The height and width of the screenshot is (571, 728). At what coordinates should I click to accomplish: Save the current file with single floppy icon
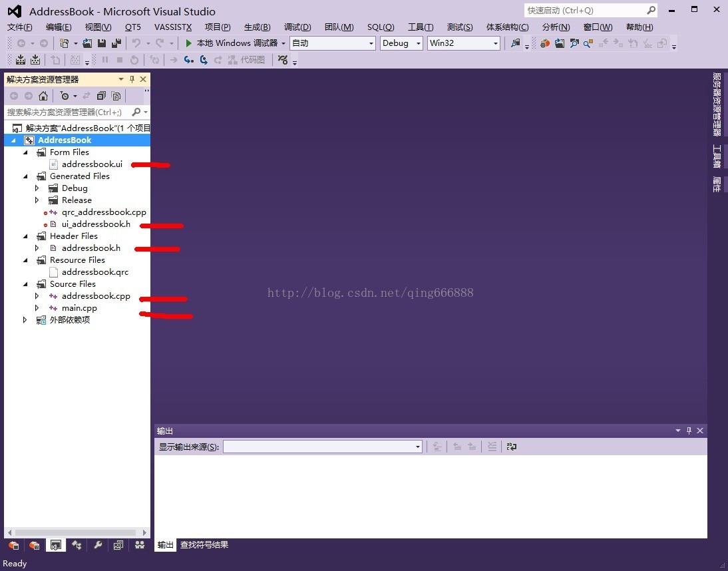click(x=102, y=43)
